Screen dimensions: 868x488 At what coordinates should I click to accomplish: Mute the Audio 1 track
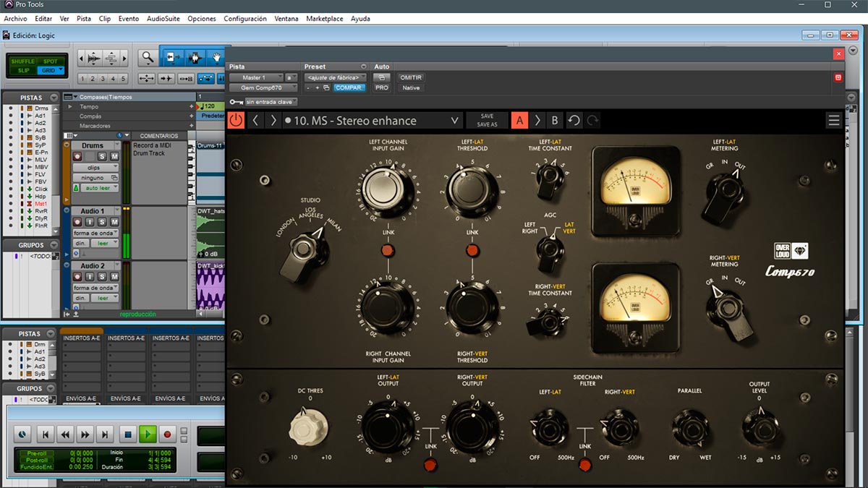click(114, 222)
